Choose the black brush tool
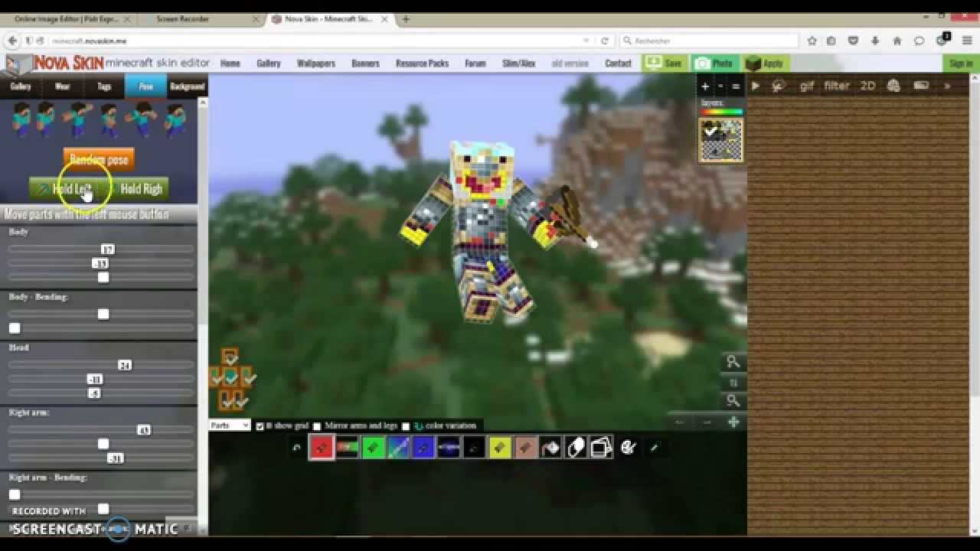 click(474, 447)
